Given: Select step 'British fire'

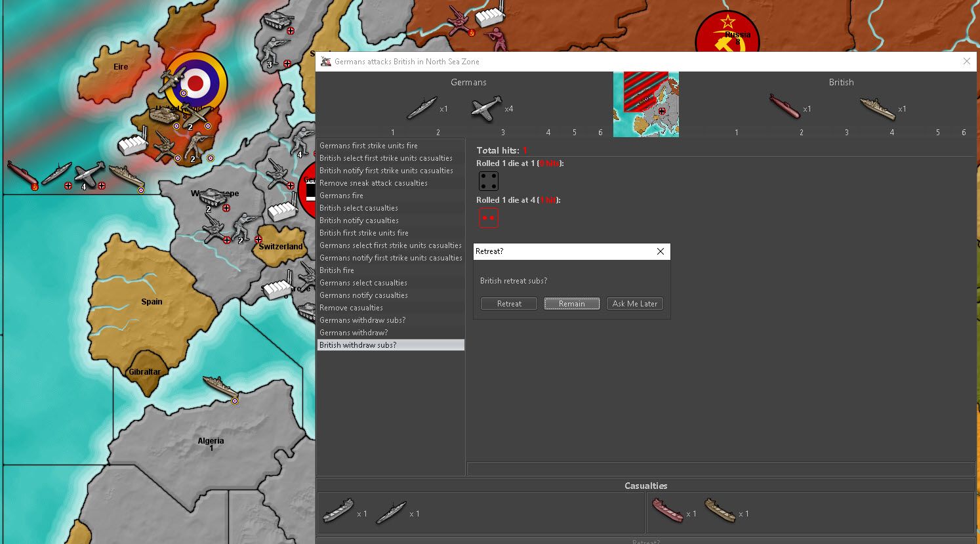Looking at the screenshot, I should pos(391,270).
